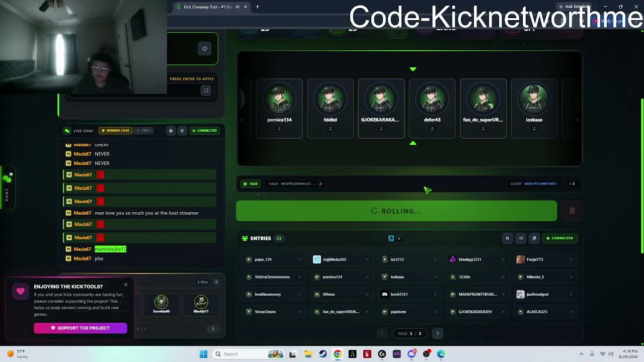This screenshot has width=644, height=362.
Task: Click the clock icon in the Live Chat header
Action: 171,131
